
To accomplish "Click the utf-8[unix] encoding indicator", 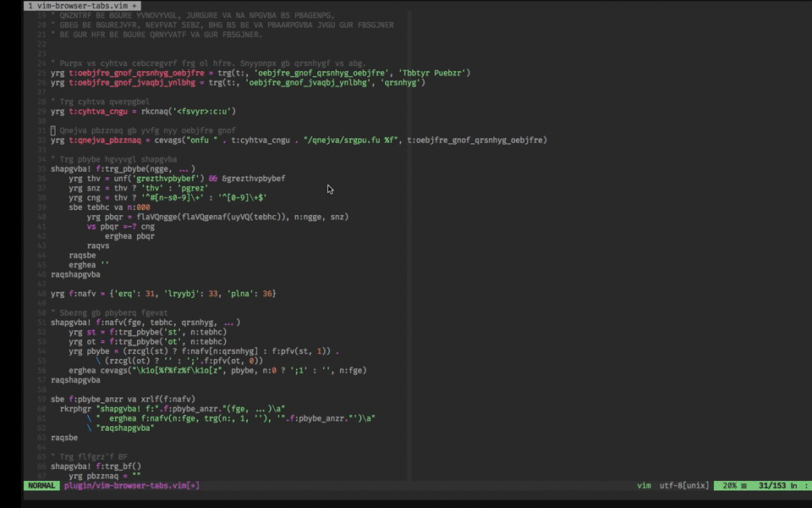I will point(684,486).
